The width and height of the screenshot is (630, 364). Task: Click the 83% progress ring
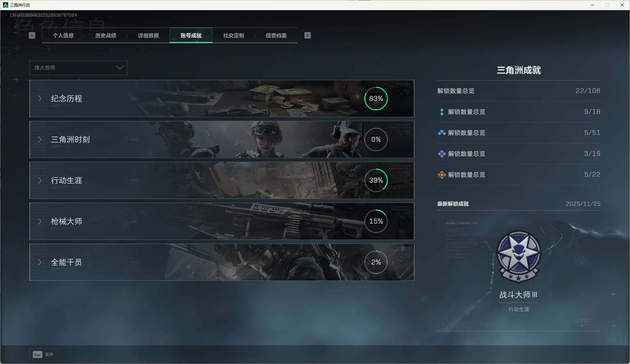376,99
